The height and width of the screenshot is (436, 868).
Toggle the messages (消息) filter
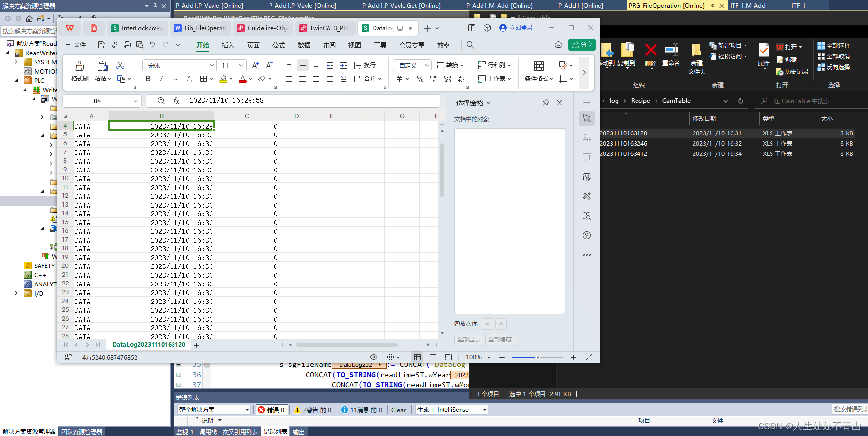tap(362, 410)
